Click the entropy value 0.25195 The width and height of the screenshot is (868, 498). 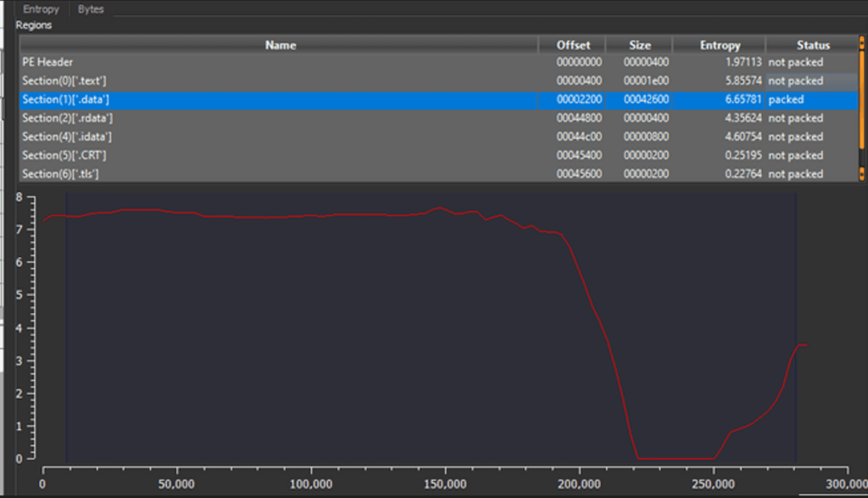pyautogui.click(x=743, y=155)
